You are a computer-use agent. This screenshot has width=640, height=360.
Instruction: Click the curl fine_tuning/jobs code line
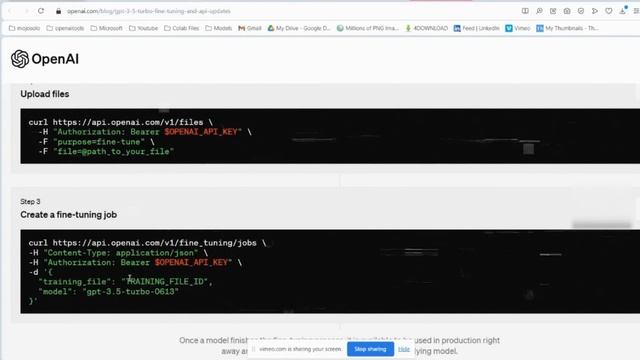pos(147,243)
